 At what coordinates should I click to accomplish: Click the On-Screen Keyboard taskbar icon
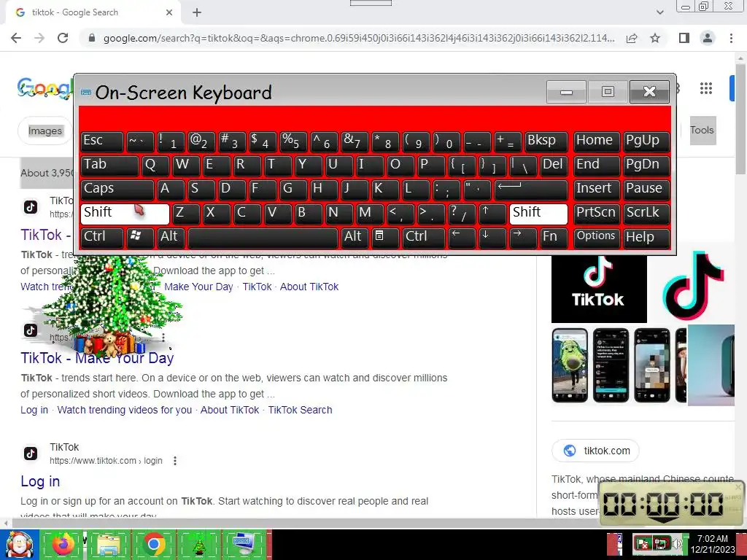tap(244, 544)
